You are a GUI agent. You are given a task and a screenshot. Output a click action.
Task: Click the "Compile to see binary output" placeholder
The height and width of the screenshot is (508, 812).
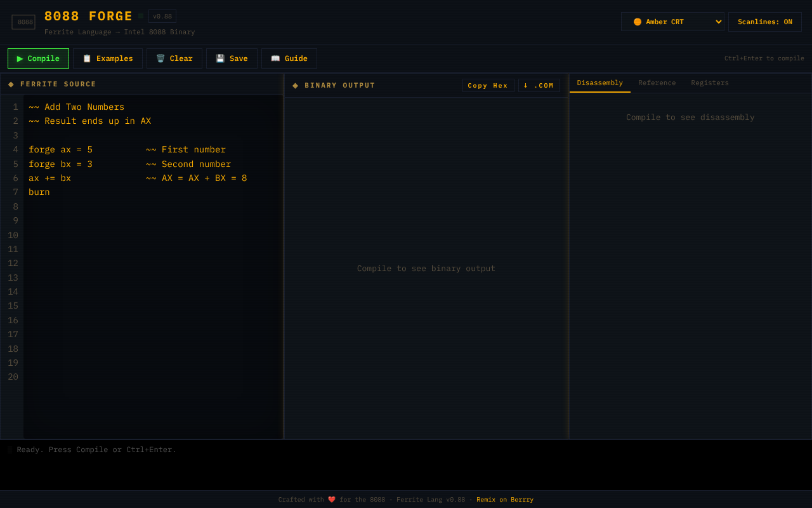[x=426, y=269]
